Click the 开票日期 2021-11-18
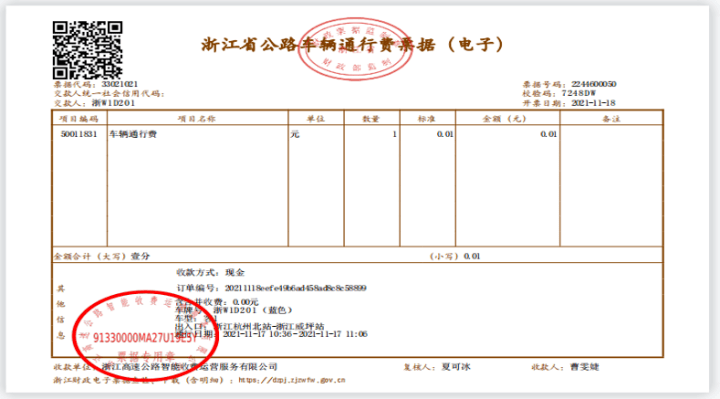This screenshot has height=399, width=720. pos(593,103)
